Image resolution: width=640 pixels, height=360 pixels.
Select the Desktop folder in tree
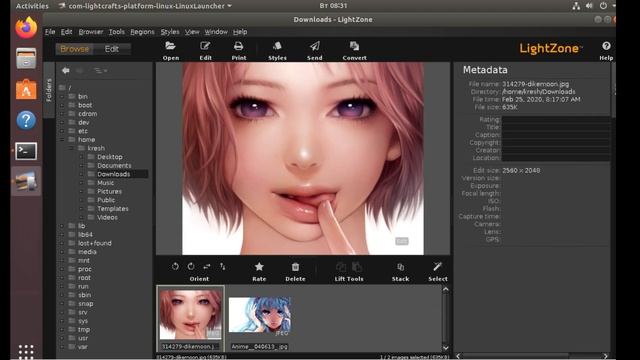click(110, 157)
